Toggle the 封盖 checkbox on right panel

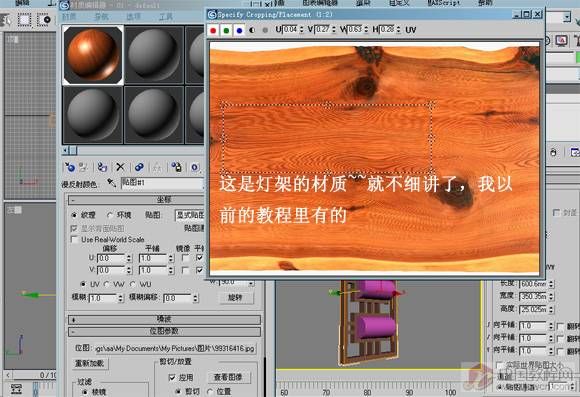tap(556, 213)
